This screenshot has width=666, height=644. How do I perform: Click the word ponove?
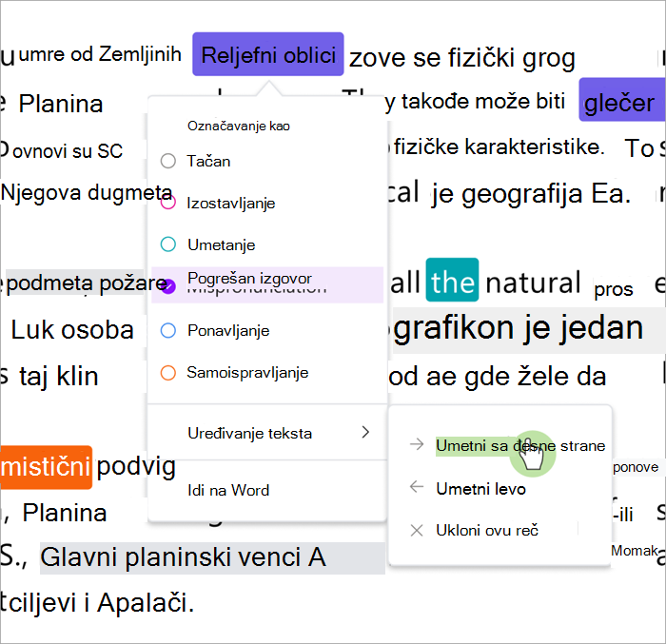(636, 467)
